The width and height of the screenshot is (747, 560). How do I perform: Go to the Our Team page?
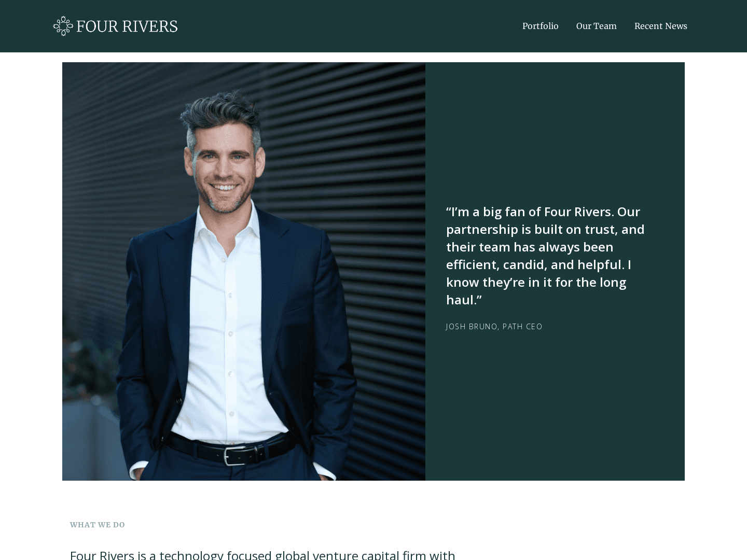596,26
